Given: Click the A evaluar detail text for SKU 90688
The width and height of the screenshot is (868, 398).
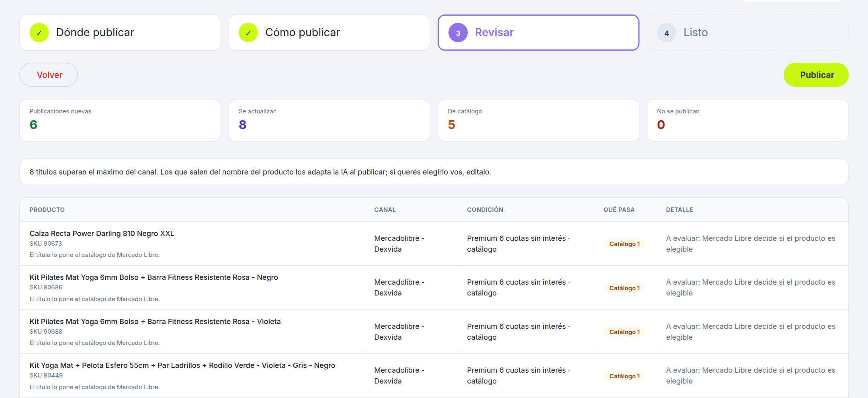Looking at the screenshot, I should [751, 332].
